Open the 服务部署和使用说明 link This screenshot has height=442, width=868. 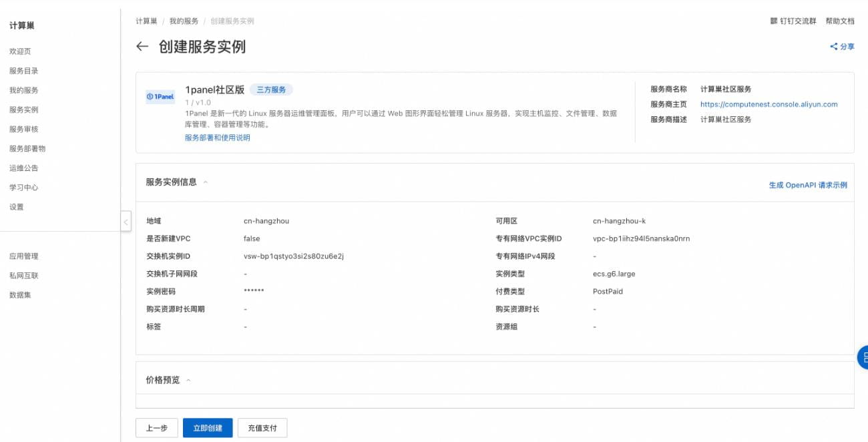coord(217,138)
